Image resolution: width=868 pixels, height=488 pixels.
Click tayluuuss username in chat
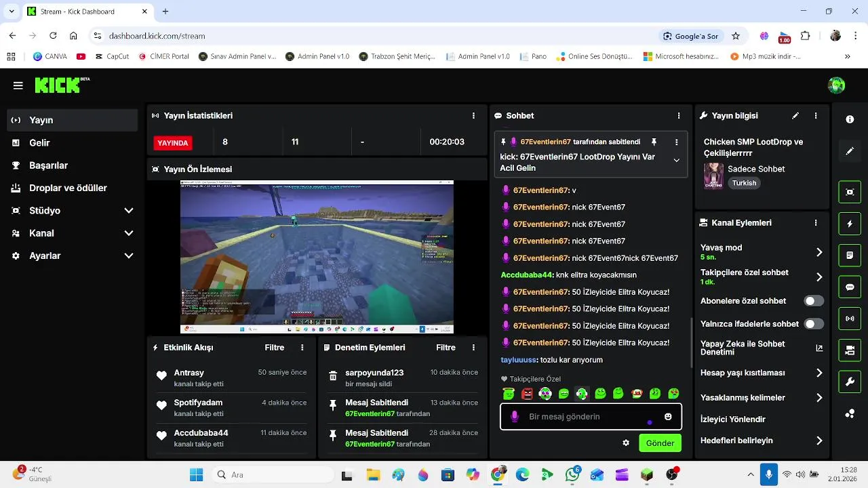click(519, 360)
